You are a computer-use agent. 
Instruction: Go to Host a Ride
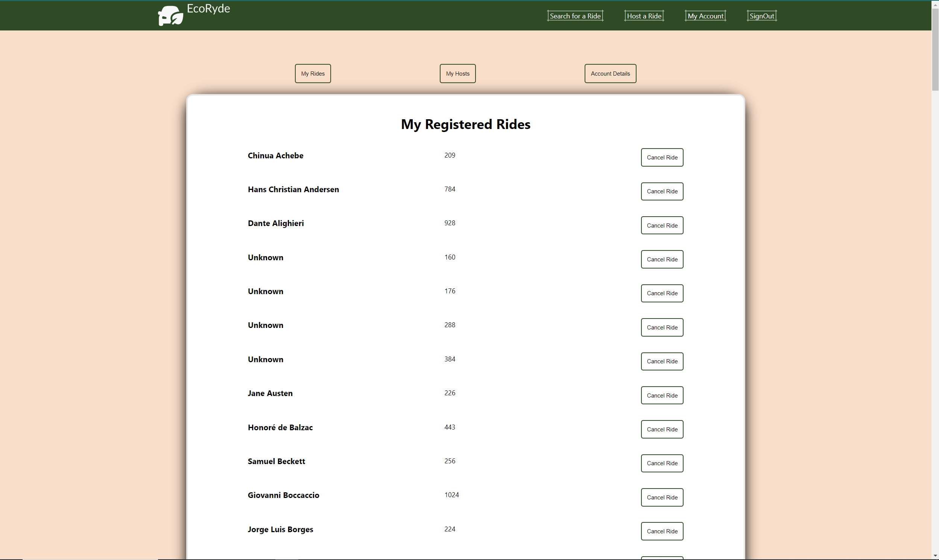(644, 16)
